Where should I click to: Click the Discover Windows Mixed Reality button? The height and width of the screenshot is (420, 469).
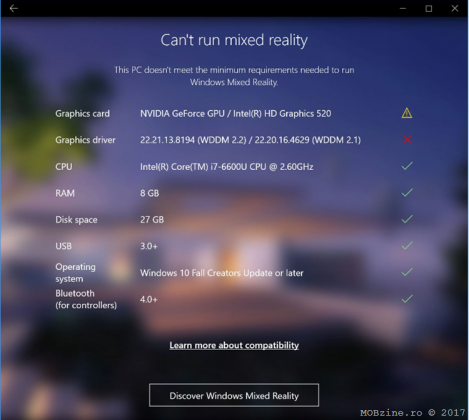point(234,395)
